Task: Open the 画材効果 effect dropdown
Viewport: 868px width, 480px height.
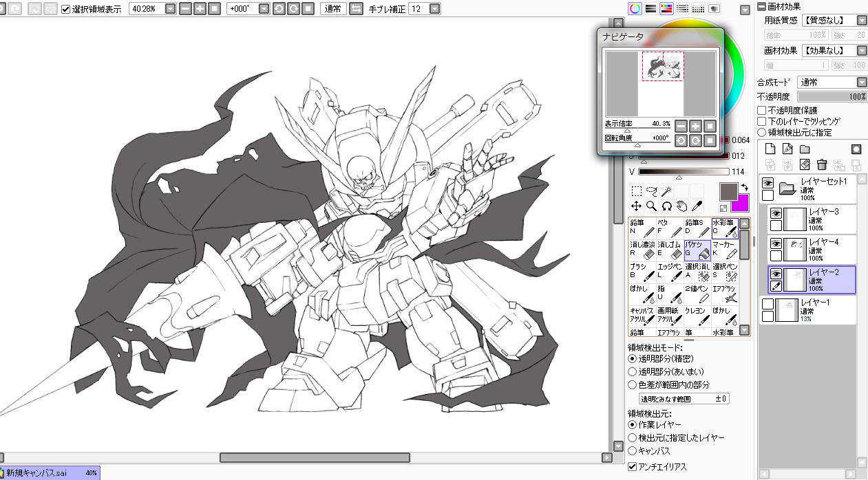Action: point(862,51)
